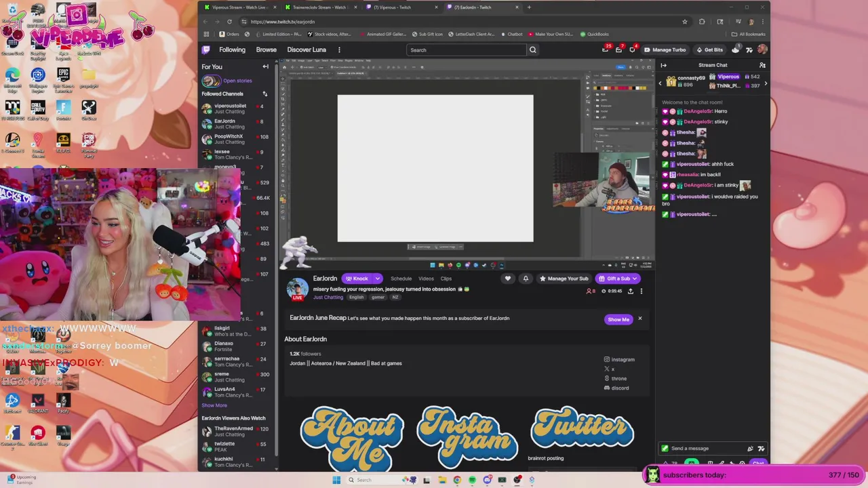Open File Explorer from the taskbar
Screen dimensions: 868x488
[x=441, y=480]
